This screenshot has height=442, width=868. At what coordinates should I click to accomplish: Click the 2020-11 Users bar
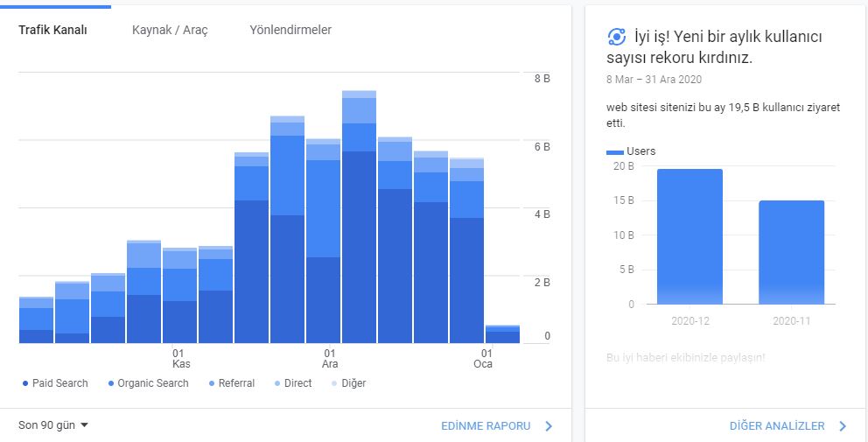click(x=792, y=252)
